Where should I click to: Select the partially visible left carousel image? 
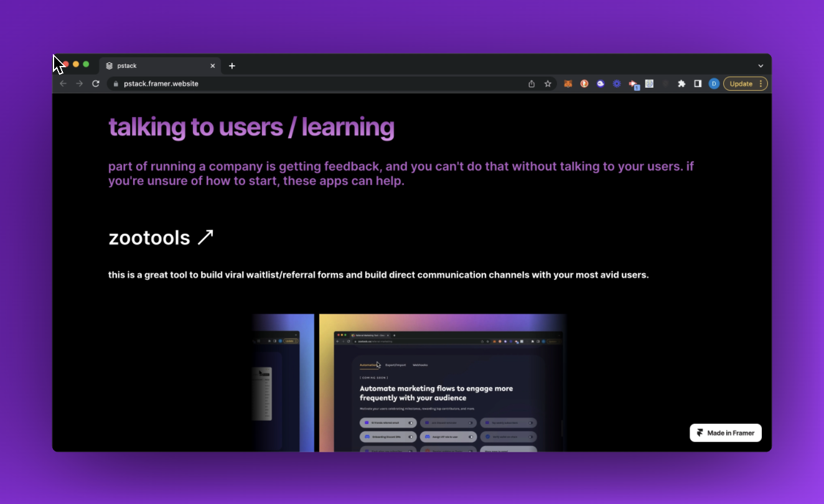pyautogui.click(x=284, y=383)
